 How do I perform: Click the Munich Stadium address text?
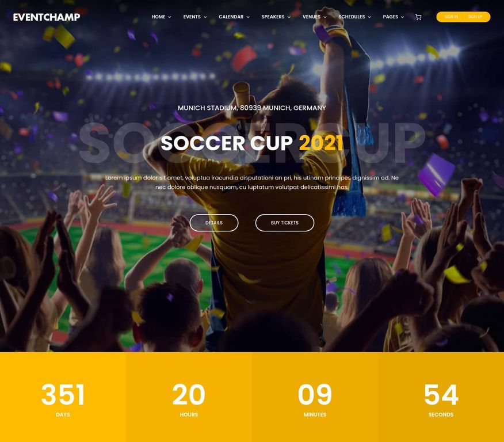point(252,108)
